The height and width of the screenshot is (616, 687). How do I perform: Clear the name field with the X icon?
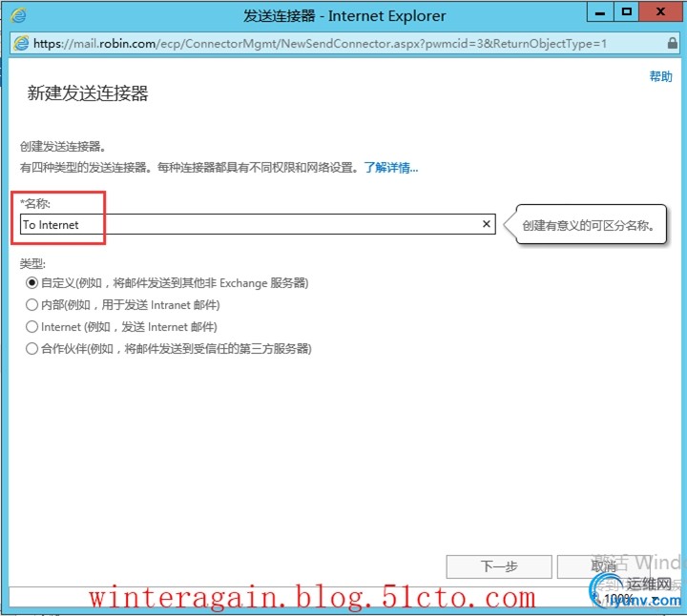point(486,224)
